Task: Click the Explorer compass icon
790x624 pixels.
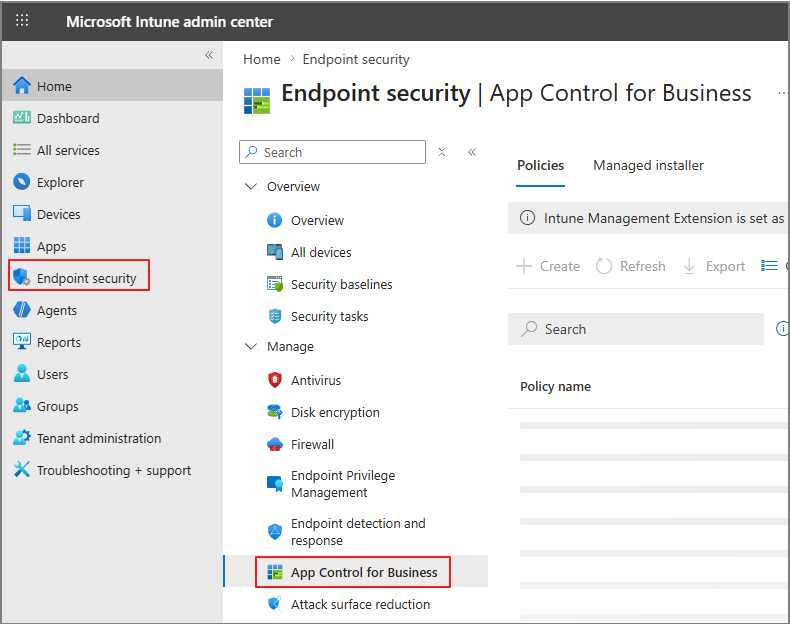Action: coord(22,181)
